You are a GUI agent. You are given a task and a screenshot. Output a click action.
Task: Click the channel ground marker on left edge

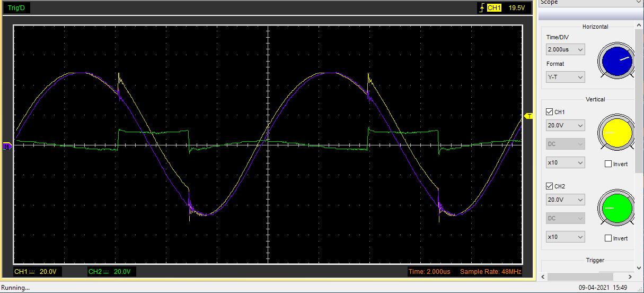point(7,146)
